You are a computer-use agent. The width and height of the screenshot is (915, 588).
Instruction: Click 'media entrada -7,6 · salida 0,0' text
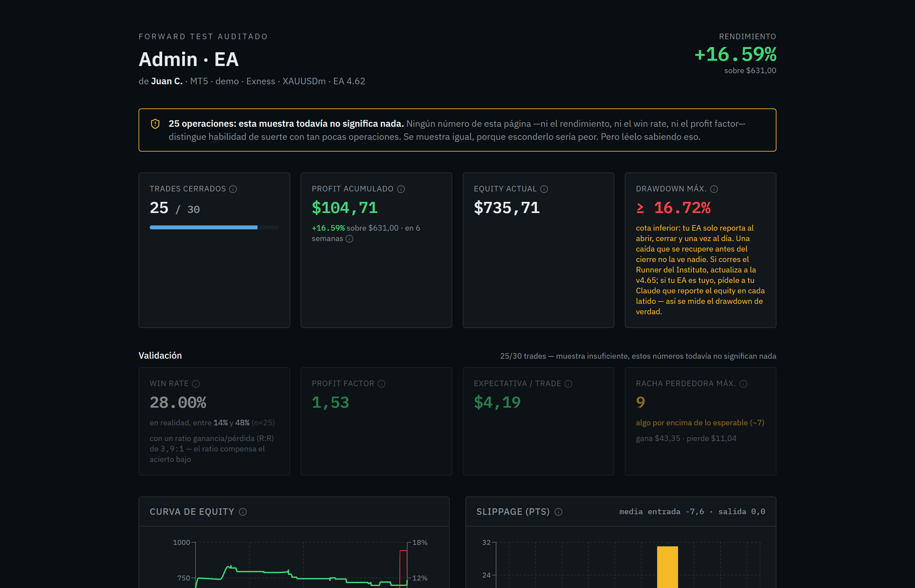coord(692,512)
